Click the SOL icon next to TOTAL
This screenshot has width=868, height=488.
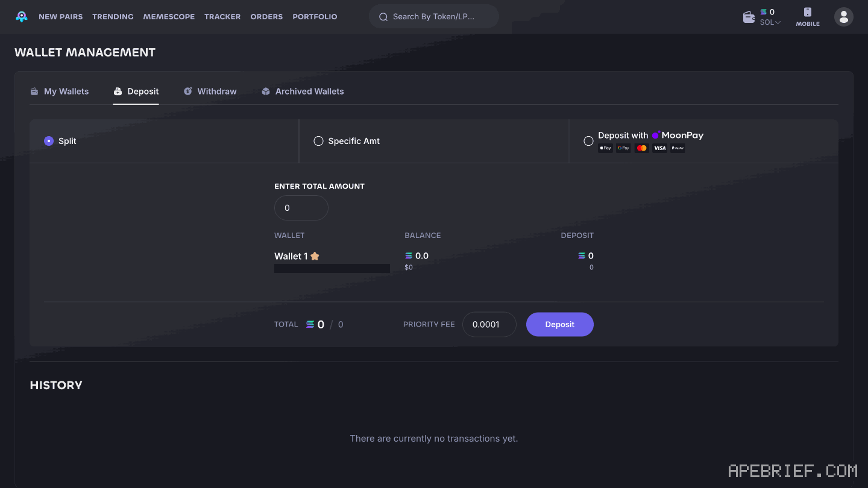[310, 324]
